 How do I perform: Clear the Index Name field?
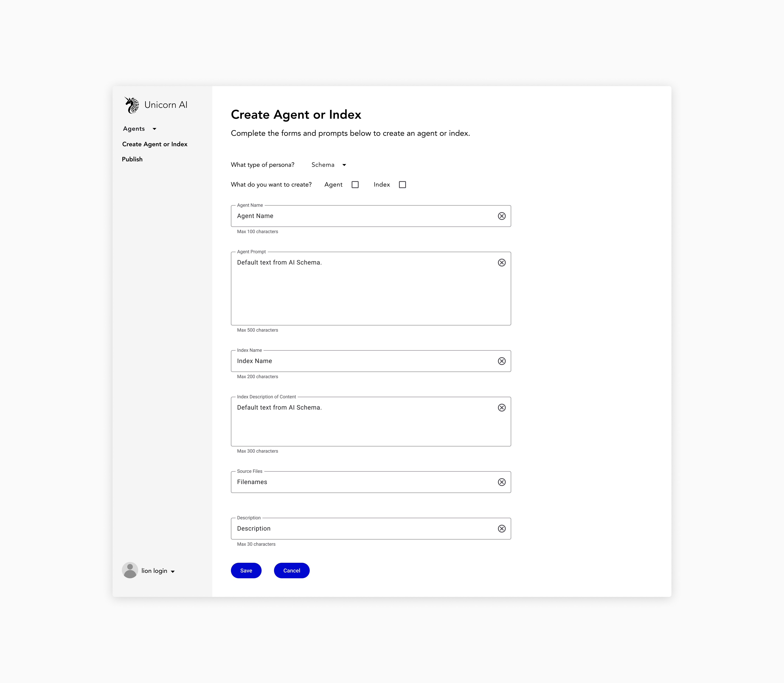coord(501,361)
